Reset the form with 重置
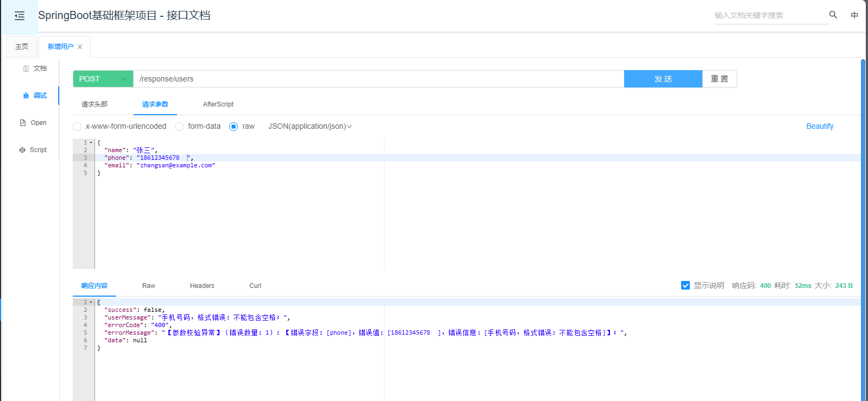Screen dimensions: 868x401 (x=720, y=79)
